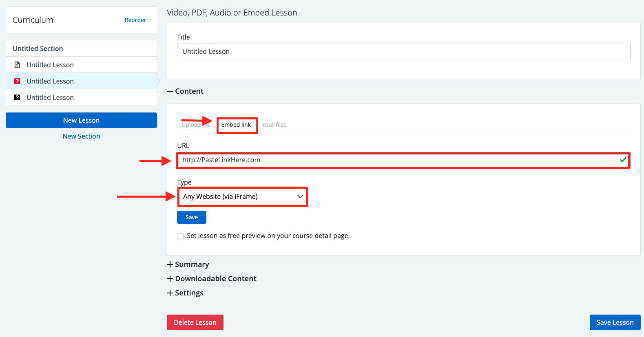Image resolution: width=644 pixels, height=337 pixels.
Task: Click the plus icon beside Settings
Action: pyautogui.click(x=170, y=293)
